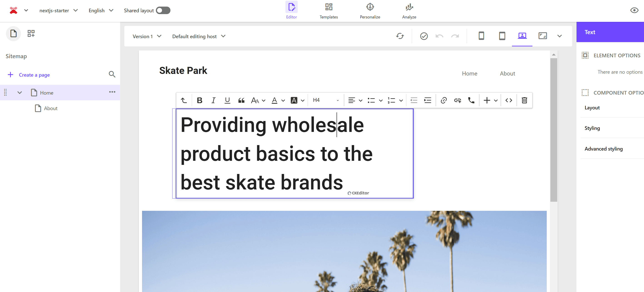The height and width of the screenshot is (292, 644).
Task: Collapse the Home page tree node
Action: click(x=20, y=93)
